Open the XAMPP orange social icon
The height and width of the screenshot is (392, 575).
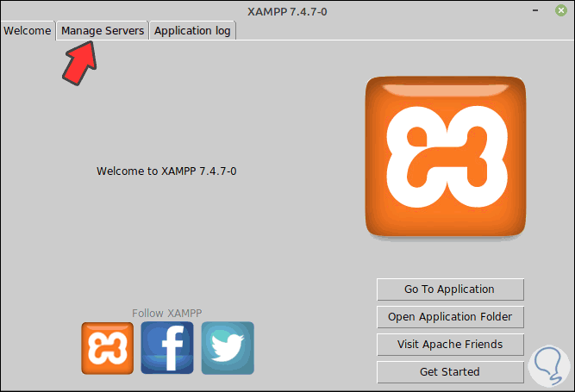point(108,348)
